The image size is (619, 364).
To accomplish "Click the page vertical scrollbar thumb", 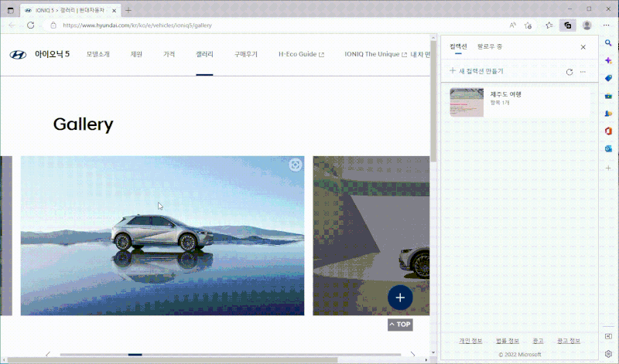I will (x=433, y=101).
